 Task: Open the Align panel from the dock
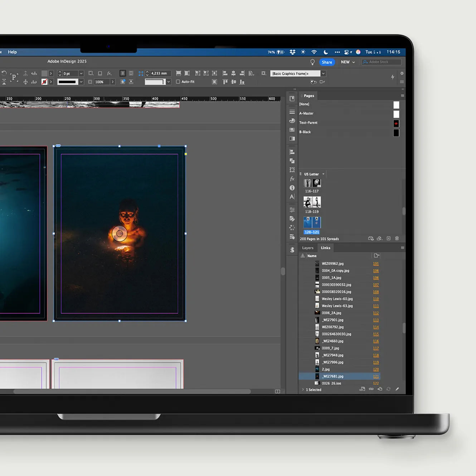coord(292,152)
